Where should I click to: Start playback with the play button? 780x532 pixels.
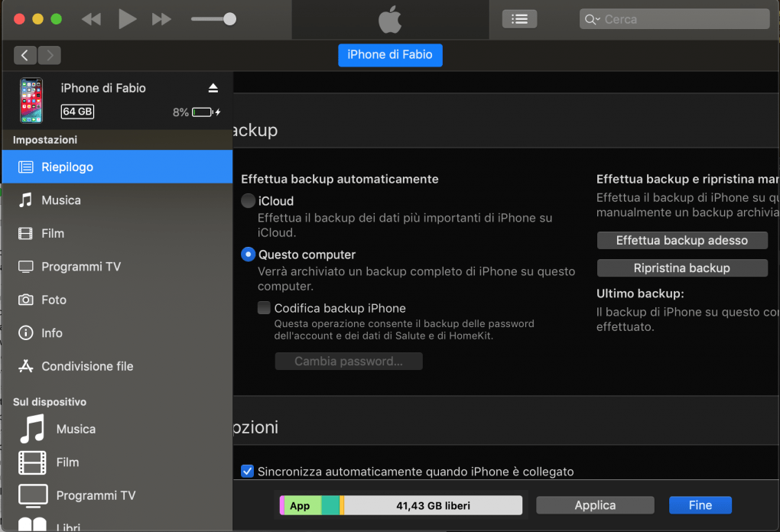(128, 19)
